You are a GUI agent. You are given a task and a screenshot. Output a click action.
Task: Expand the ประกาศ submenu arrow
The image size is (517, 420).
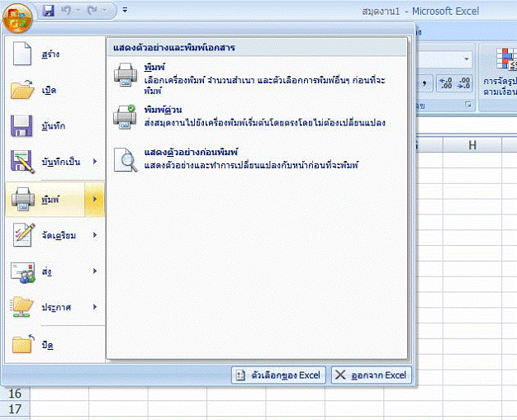95,307
